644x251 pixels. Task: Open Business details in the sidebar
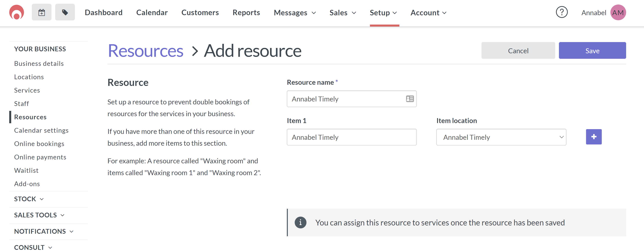(x=39, y=63)
